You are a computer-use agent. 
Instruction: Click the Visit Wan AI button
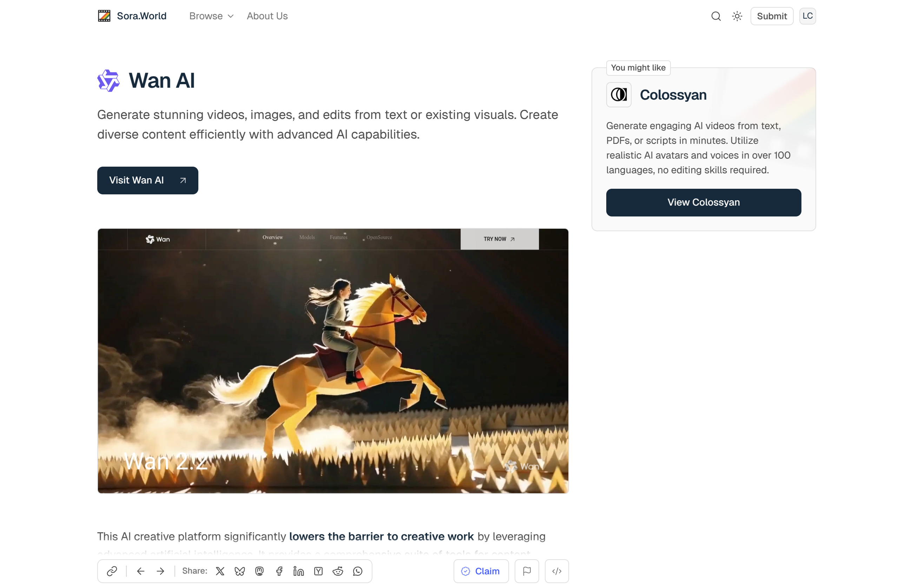[x=147, y=180]
